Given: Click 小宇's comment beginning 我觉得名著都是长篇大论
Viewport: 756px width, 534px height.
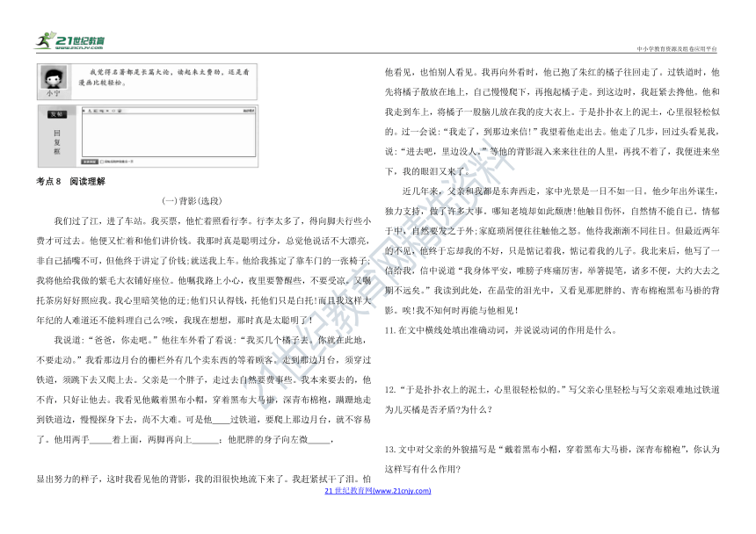Looking at the screenshot, I should point(164,77).
